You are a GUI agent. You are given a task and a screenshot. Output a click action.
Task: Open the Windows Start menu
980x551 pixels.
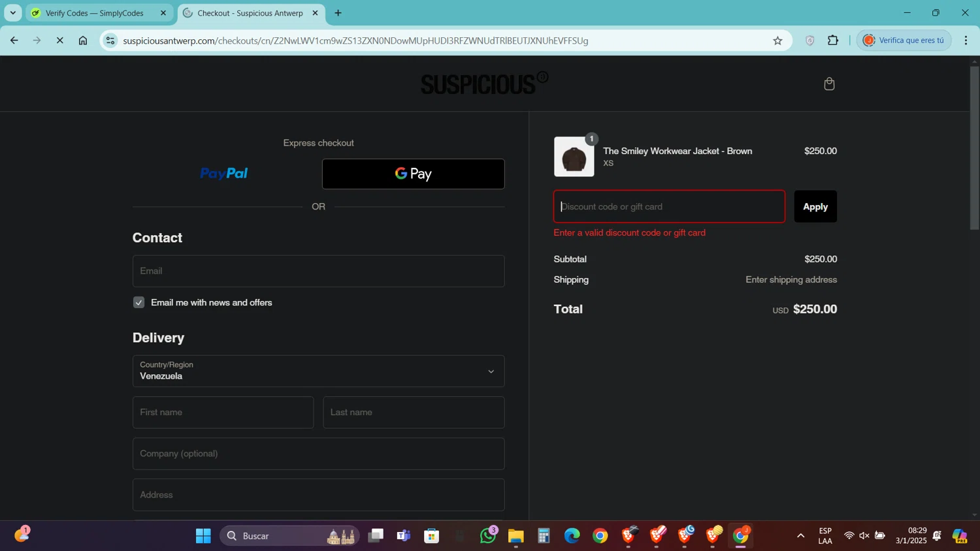click(x=203, y=536)
